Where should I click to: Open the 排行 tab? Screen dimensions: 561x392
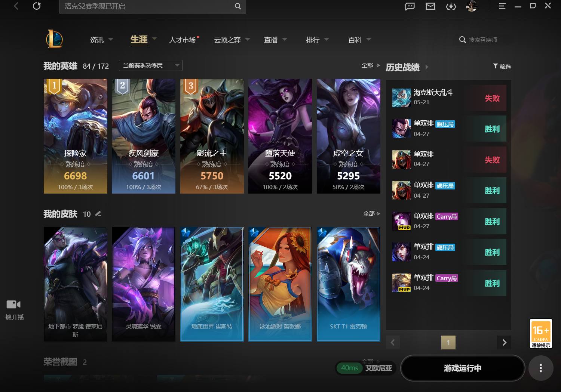click(313, 40)
